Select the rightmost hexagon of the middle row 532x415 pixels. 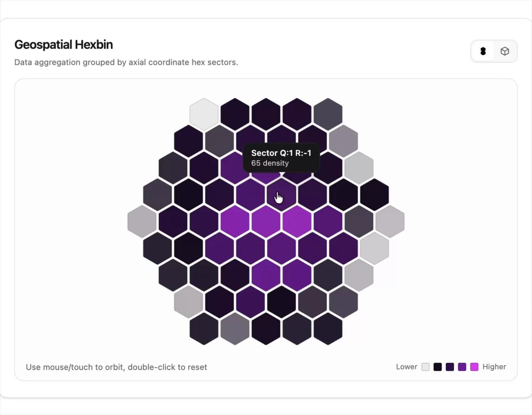coord(390,221)
